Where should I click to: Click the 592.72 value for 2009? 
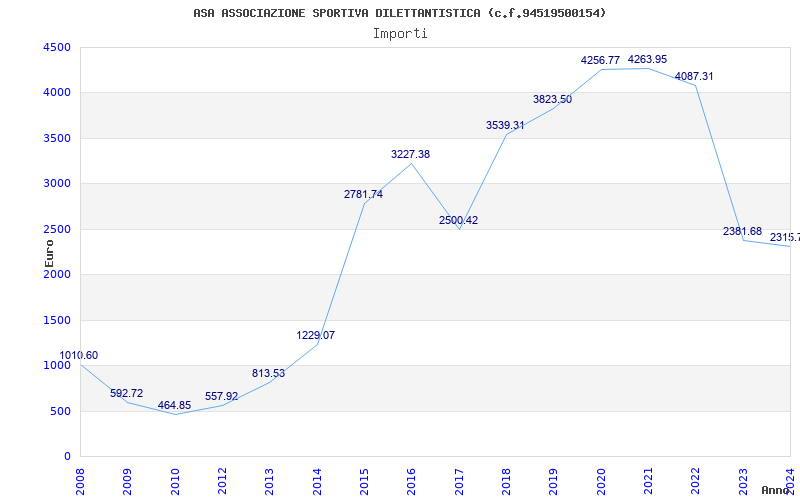(x=126, y=394)
